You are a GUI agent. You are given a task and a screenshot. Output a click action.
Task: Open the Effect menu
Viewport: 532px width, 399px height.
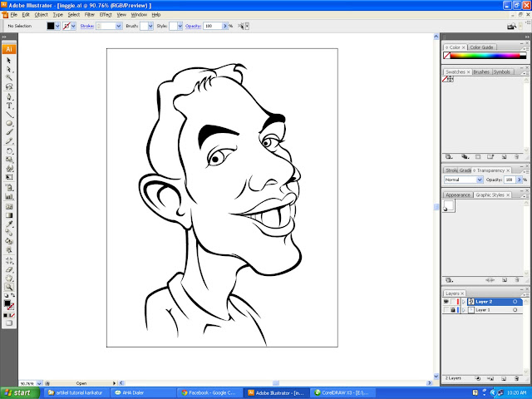[x=106, y=15]
